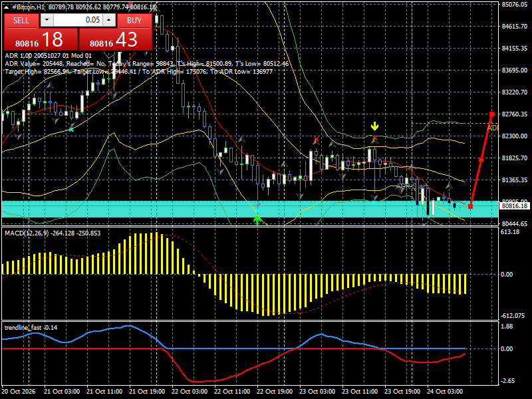
Task: Click the 82760.35 price scale label
Action: pos(514,114)
